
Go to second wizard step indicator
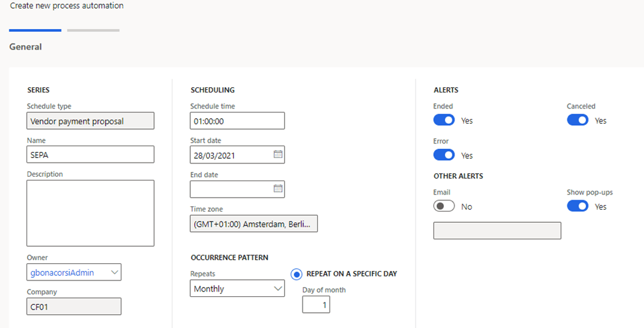coord(93,30)
